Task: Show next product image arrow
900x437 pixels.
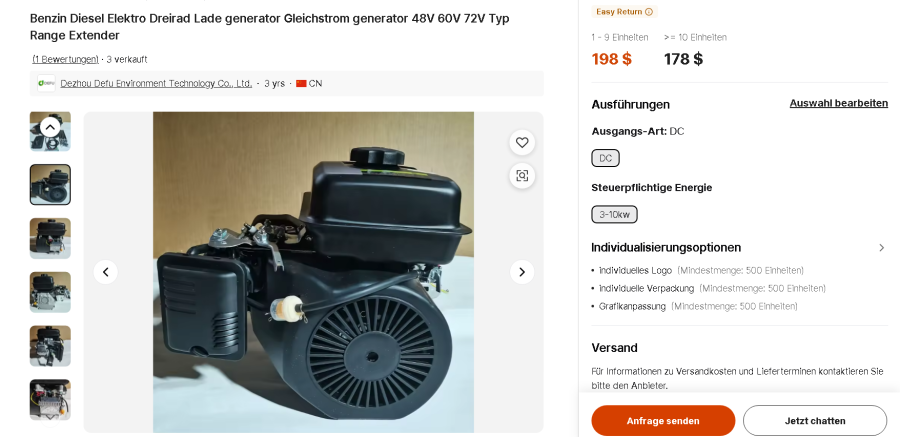Action: (522, 272)
